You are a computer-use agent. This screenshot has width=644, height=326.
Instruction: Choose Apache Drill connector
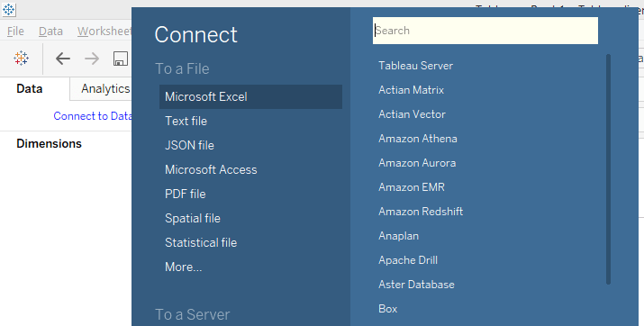[x=408, y=260]
